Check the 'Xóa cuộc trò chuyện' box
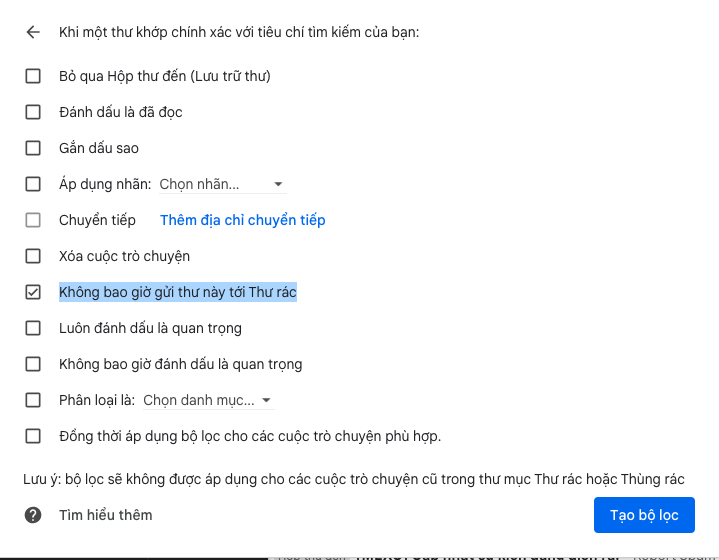 click(33, 256)
